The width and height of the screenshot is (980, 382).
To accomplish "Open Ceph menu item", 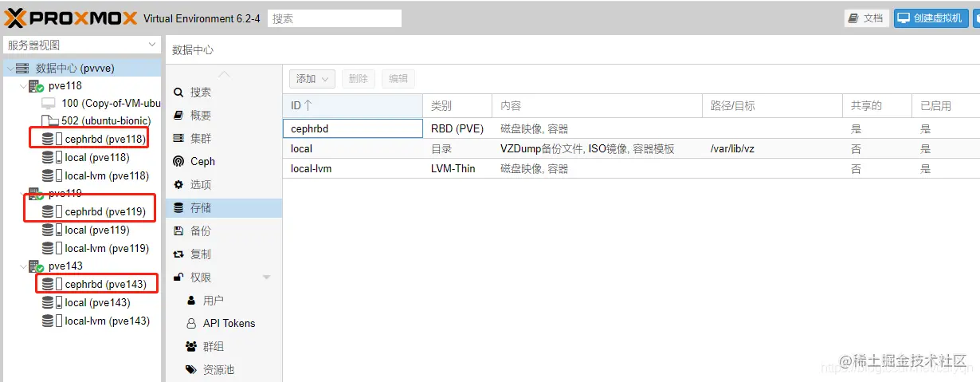I will pos(224,161).
